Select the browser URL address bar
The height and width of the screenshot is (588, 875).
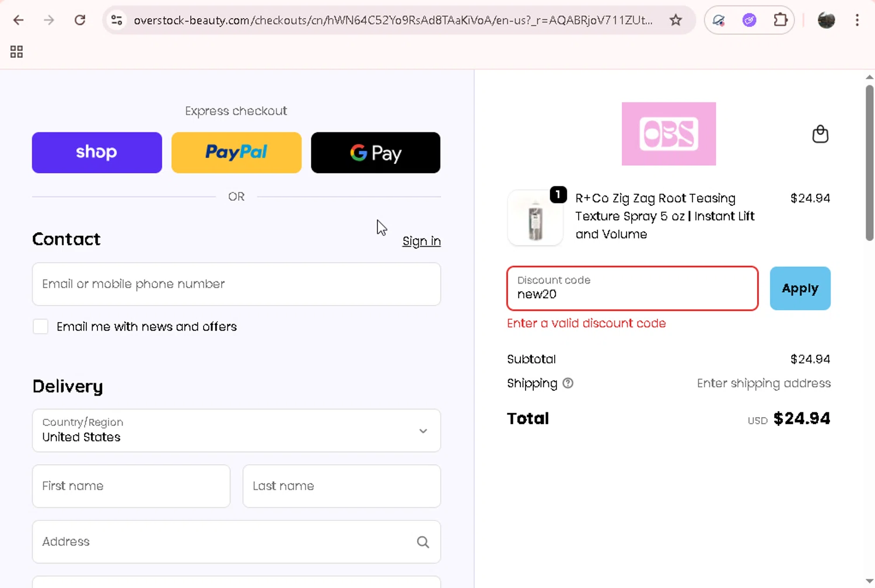[x=393, y=20]
